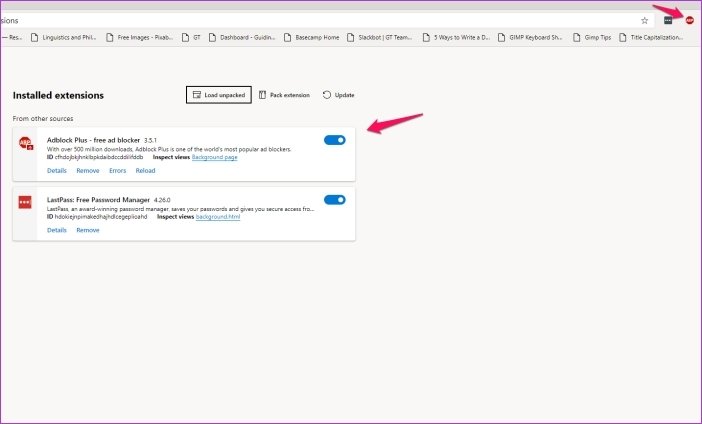This screenshot has width=702, height=424.
Task: Click the Installed extensions heading
Action: 58,95
